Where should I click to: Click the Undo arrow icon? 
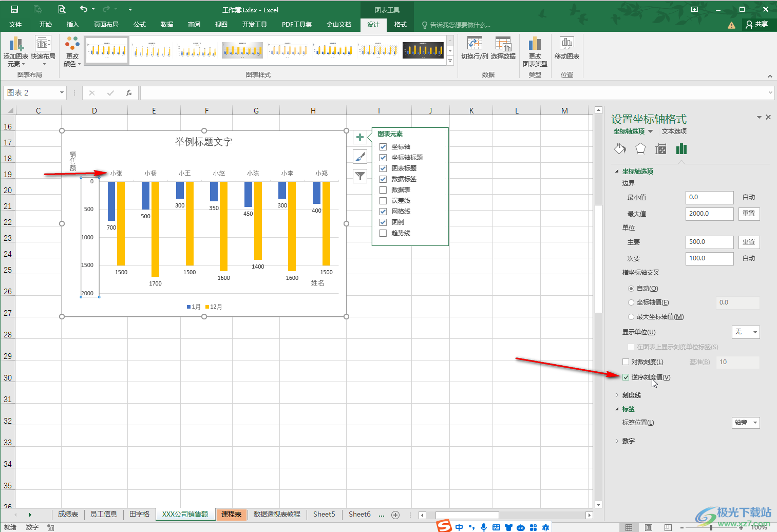click(84, 9)
